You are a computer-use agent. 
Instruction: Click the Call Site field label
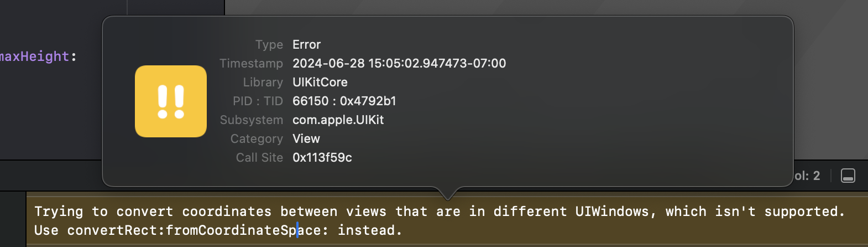(x=259, y=157)
